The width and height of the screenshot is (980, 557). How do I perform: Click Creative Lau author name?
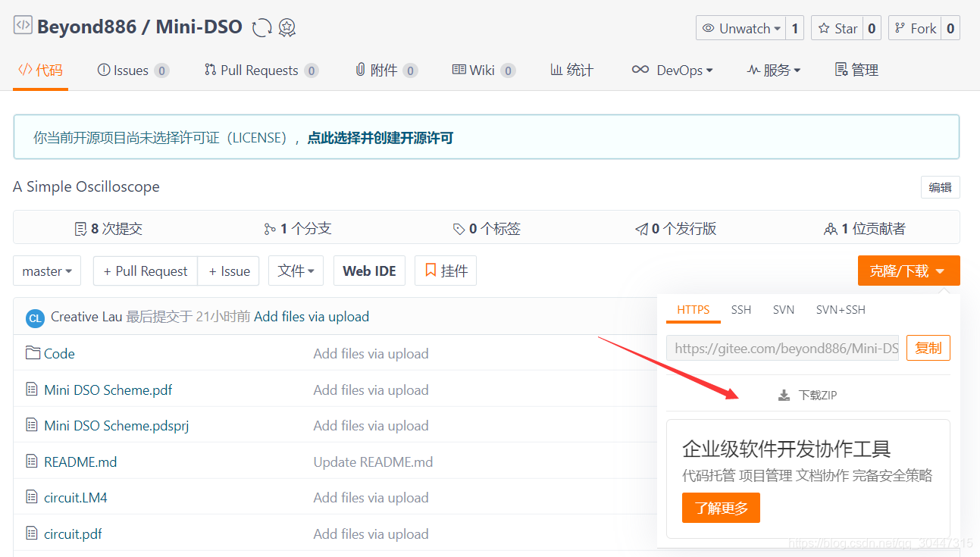point(86,317)
